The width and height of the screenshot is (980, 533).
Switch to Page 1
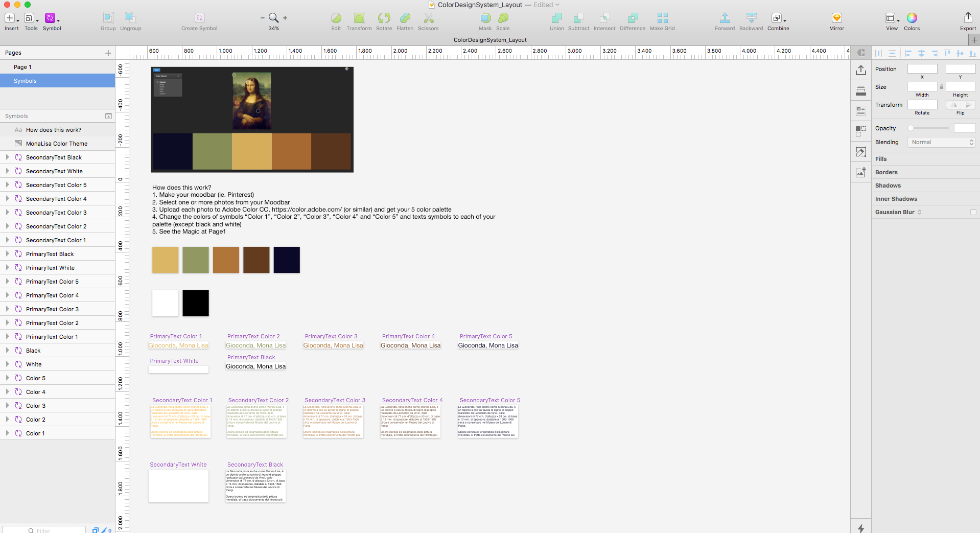[x=23, y=67]
